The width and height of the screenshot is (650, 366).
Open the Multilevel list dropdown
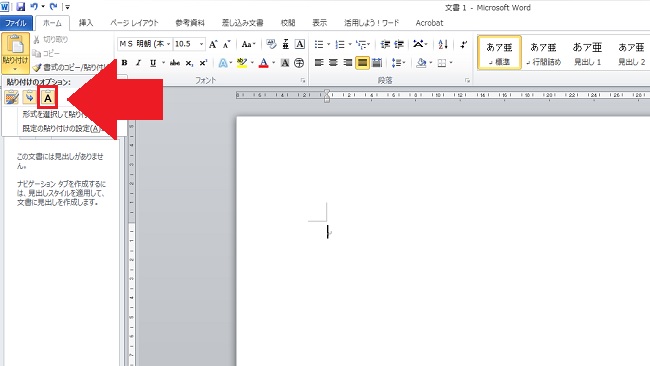(x=363, y=44)
